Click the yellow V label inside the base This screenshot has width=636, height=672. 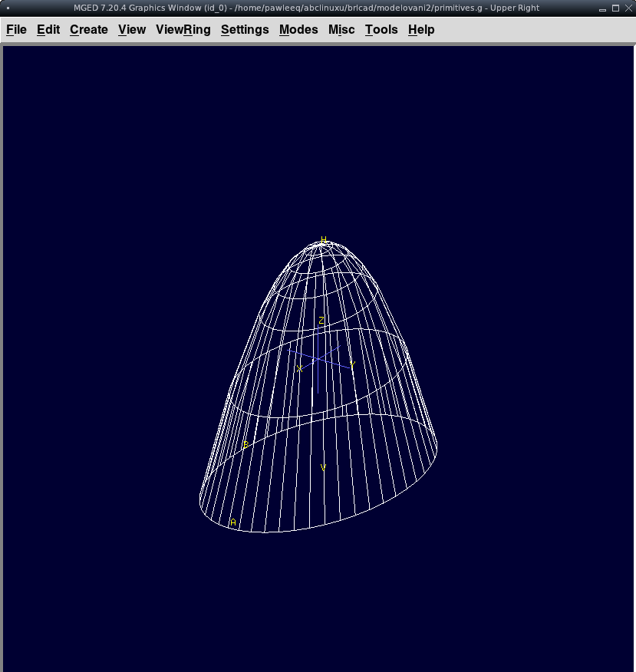[323, 468]
